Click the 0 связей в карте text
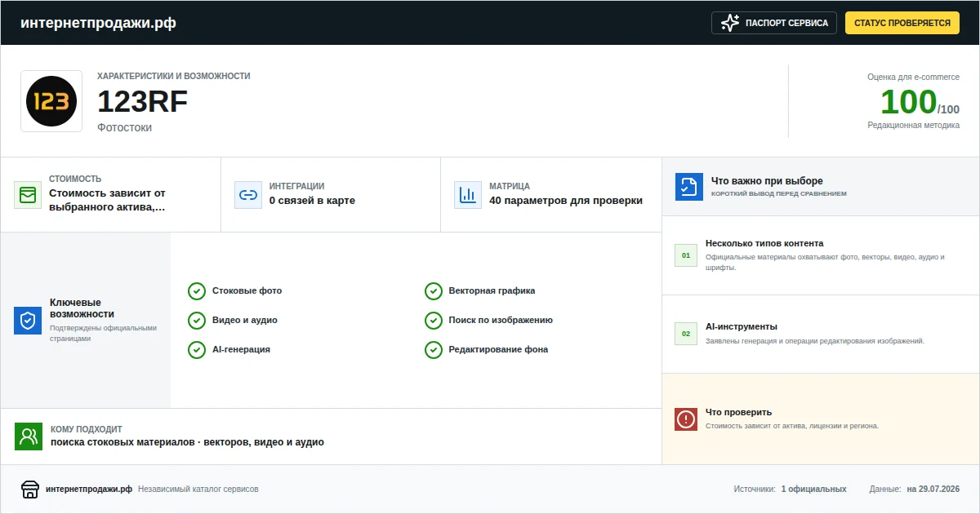This screenshot has width=980, height=514. coord(312,201)
